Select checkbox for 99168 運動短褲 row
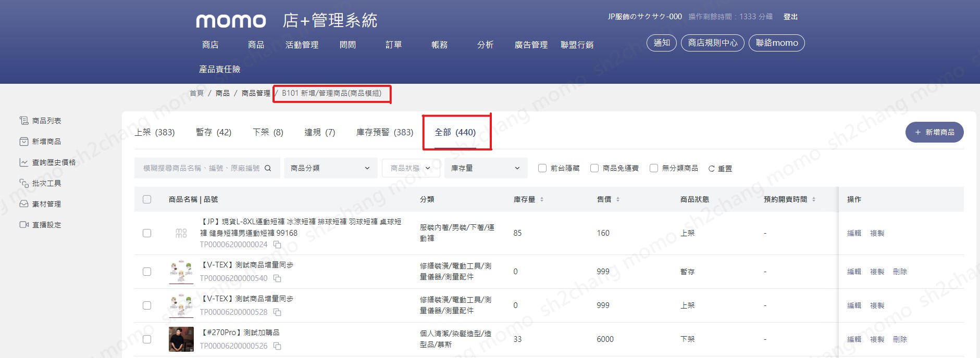The width and height of the screenshot is (980, 358). 147,233
